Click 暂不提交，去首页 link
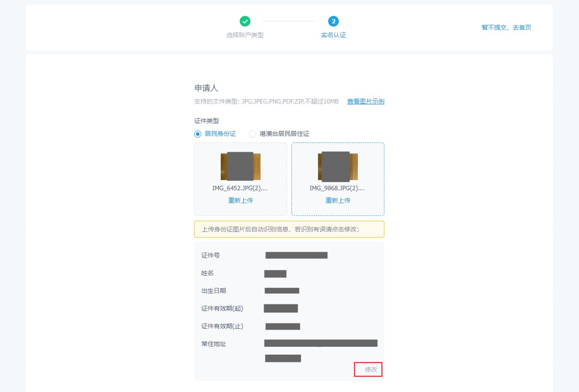Viewport: 579px width, 392px height. pyautogui.click(x=506, y=27)
